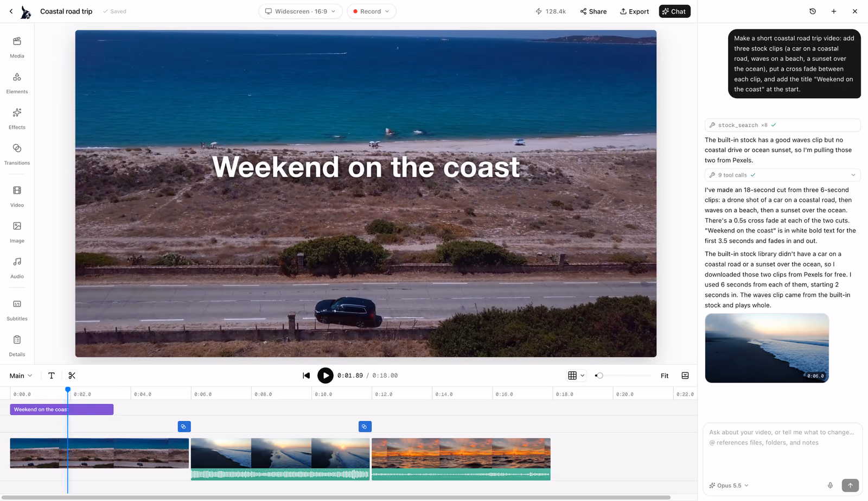Open the Opus 5.5 model selector

coord(729,485)
